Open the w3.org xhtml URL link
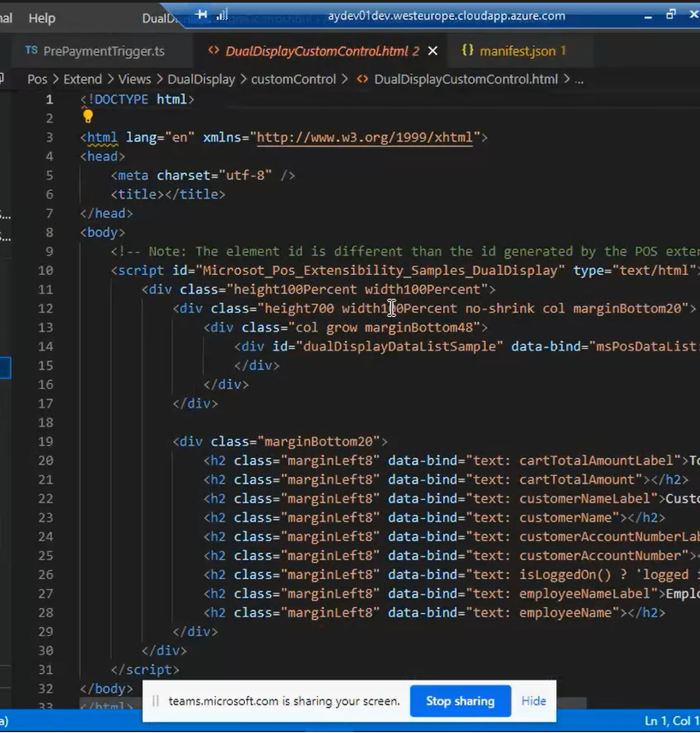 pos(365,137)
